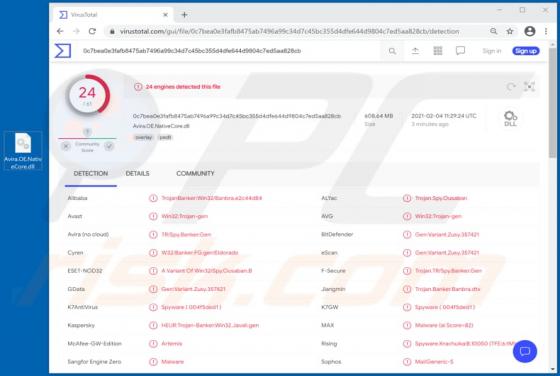This screenshot has height=376, width=560.
Task: Click the Mal/Generic-S result for Sophos
Action: pos(434,362)
